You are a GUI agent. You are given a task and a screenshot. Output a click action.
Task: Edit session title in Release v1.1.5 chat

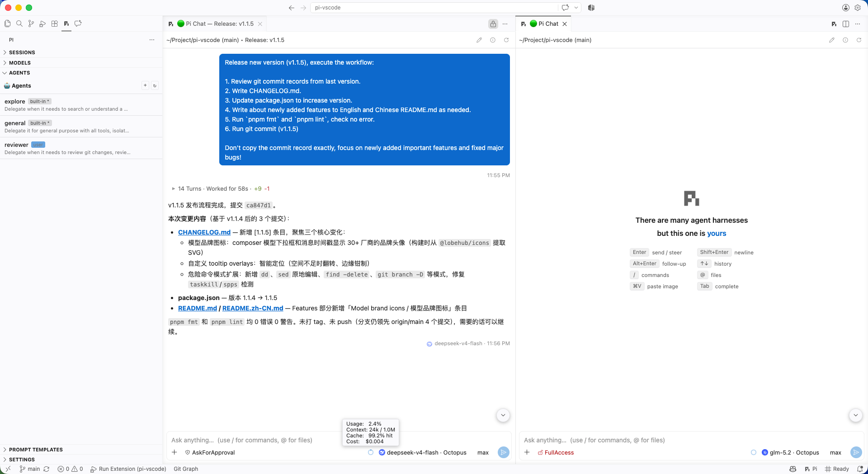click(x=479, y=40)
